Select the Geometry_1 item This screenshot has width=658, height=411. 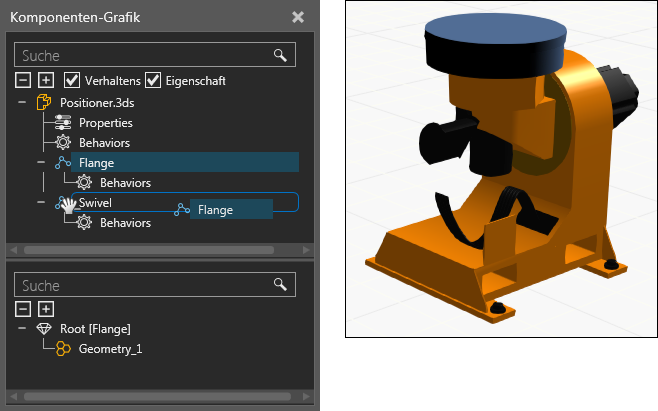110,349
